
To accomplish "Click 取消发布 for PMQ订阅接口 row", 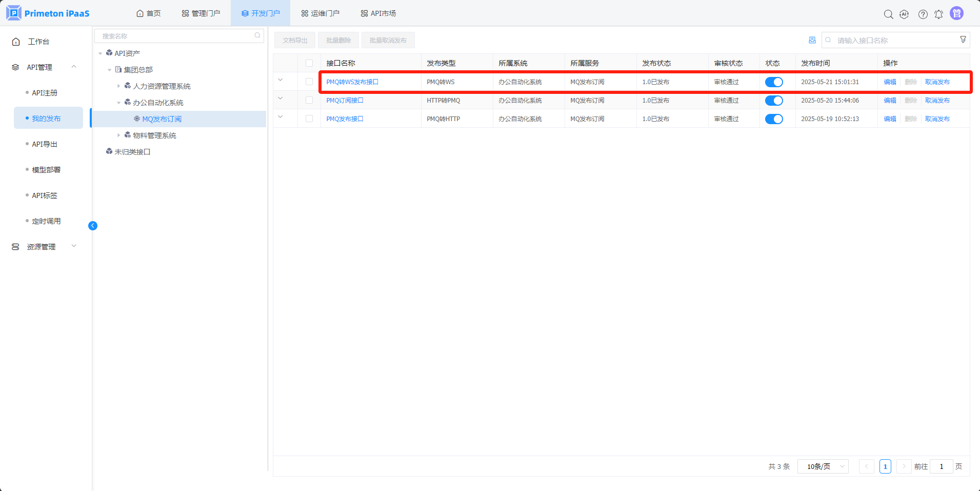I will (x=937, y=101).
